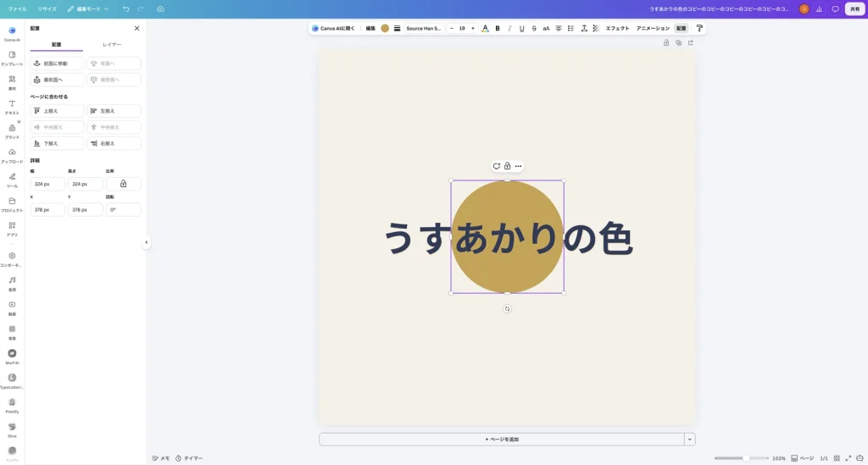
Task: Redo the last action
Action: (141, 8)
